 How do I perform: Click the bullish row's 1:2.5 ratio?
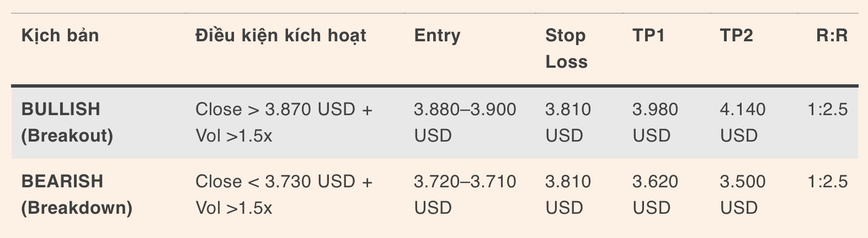point(827,110)
